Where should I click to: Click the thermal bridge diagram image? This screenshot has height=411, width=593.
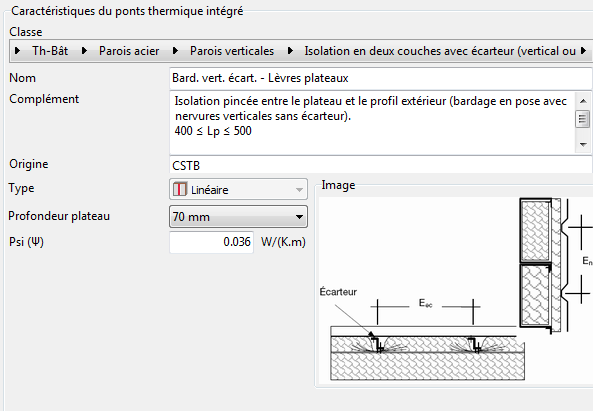pos(456,290)
